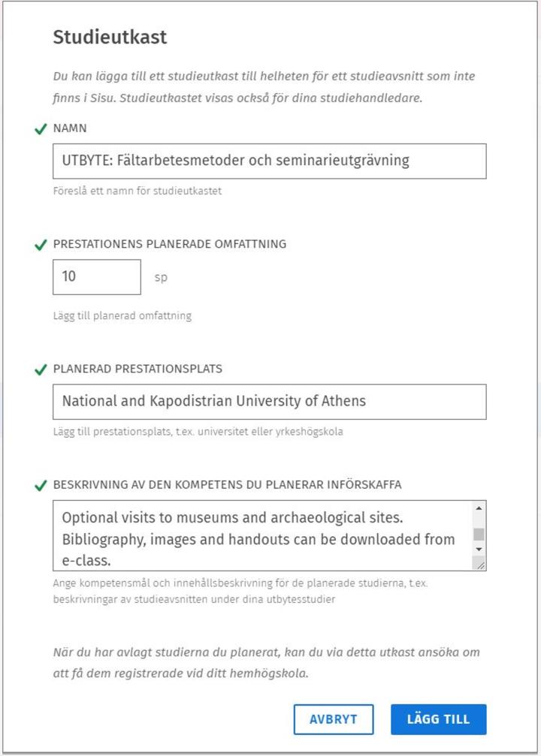The height and width of the screenshot is (756, 541).
Task: Click the credits field showing 10 sp
Action: [x=96, y=277]
